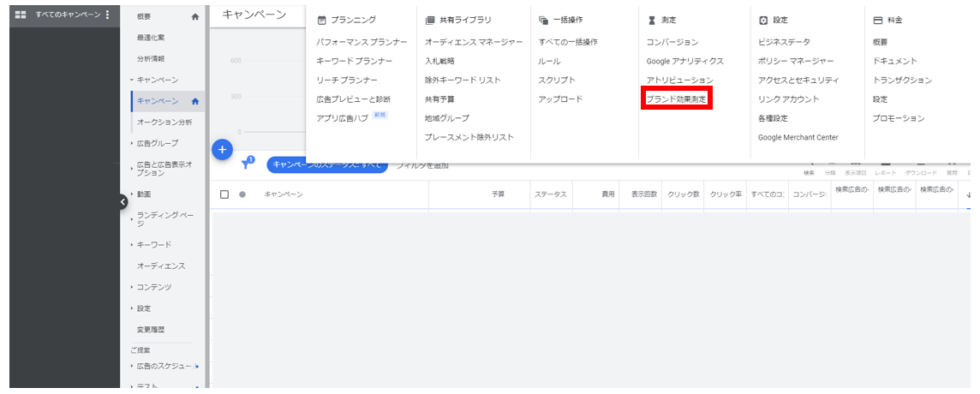Open the three-dot menu next to すべてのキャンペーン

point(107,15)
